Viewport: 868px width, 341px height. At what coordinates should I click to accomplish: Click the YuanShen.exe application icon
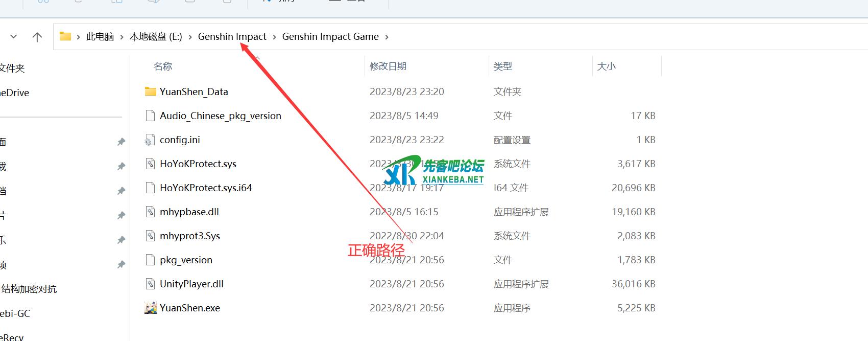click(150, 308)
